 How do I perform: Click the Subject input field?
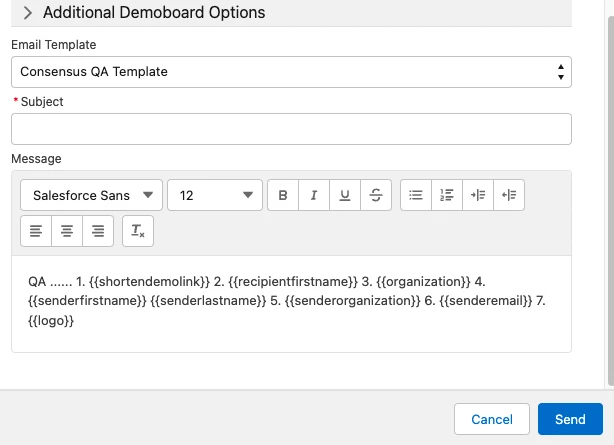pyautogui.click(x=291, y=129)
